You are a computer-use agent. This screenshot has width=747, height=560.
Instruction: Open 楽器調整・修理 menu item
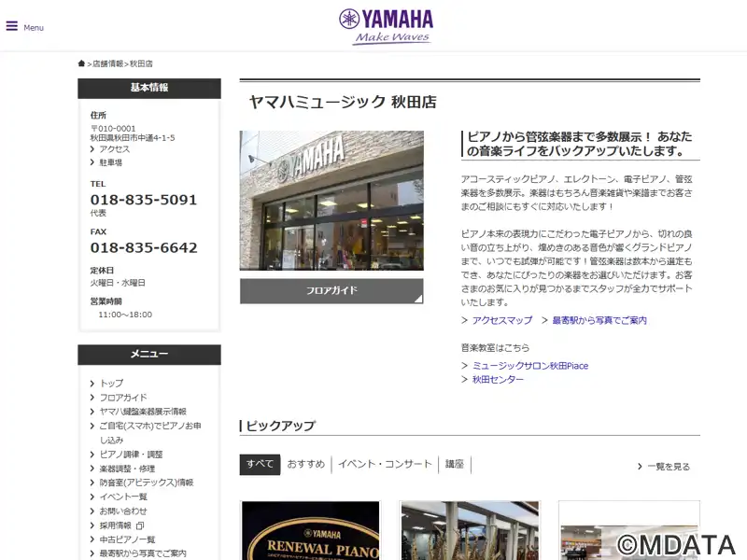click(127, 469)
